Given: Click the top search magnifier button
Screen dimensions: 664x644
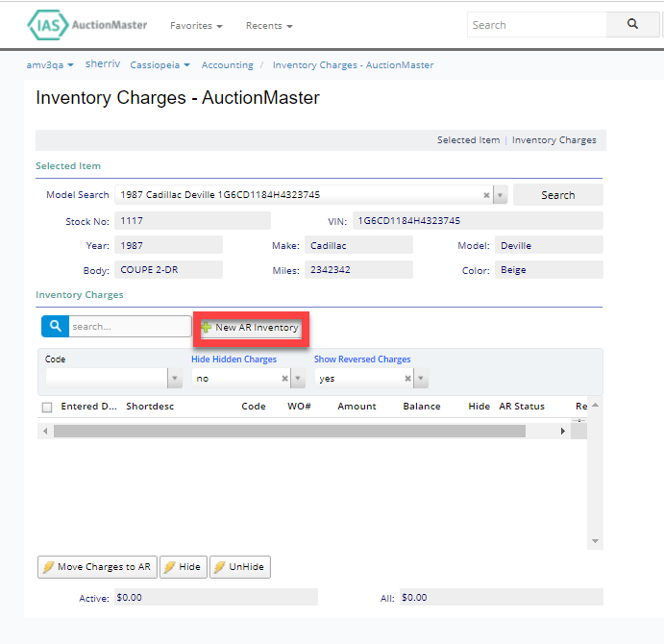Looking at the screenshot, I should click(x=632, y=24).
